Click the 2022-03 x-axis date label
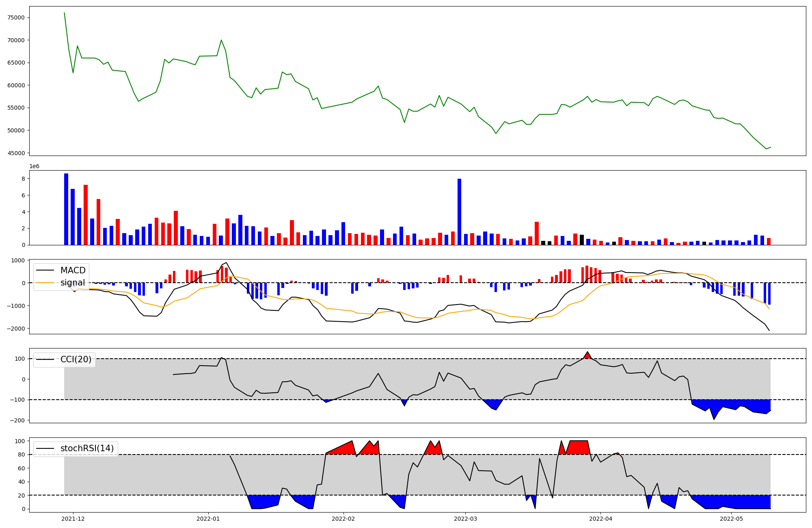This screenshot has width=812, height=528. [x=465, y=519]
